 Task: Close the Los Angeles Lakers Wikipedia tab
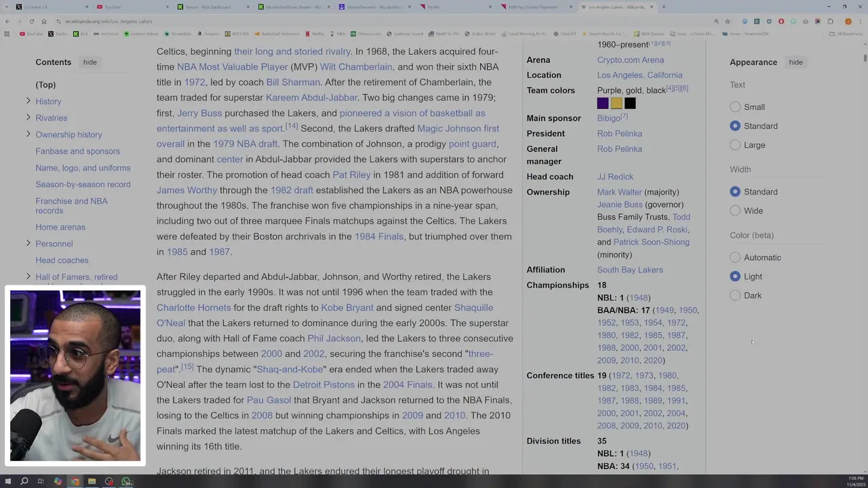652,7
